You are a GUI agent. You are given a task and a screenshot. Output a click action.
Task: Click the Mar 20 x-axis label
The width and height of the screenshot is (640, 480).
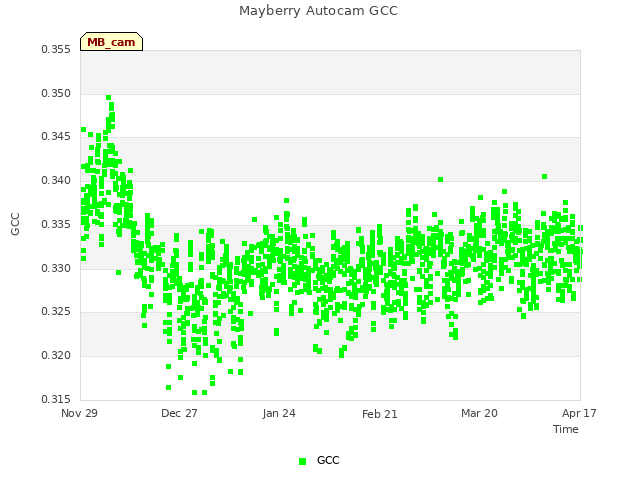pyautogui.click(x=479, y=413)
